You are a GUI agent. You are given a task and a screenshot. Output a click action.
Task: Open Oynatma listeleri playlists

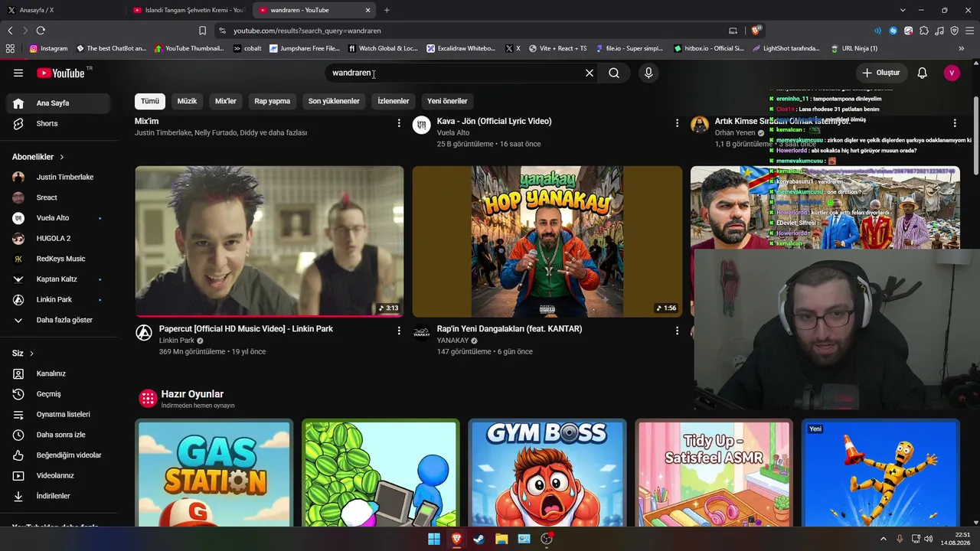(x=59, y=414)
